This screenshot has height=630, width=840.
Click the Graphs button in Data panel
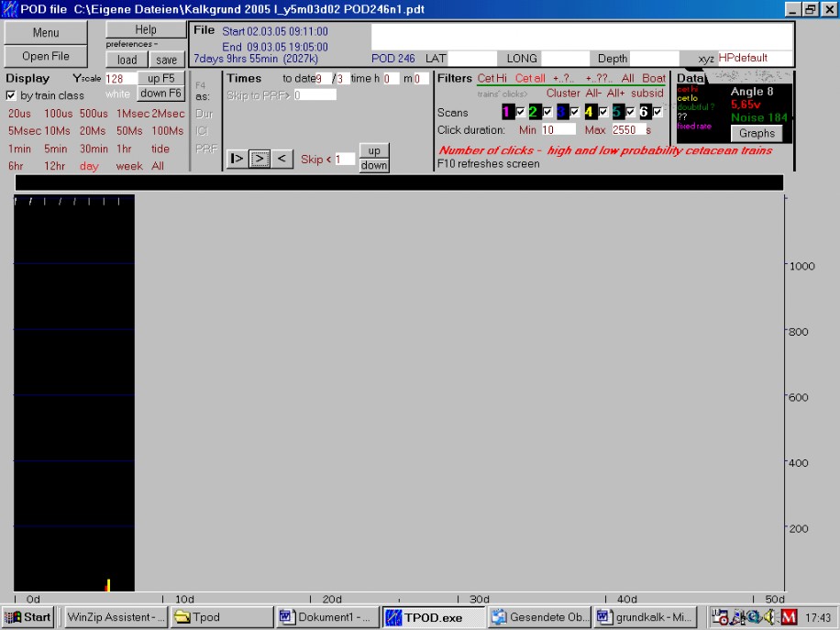757,134
